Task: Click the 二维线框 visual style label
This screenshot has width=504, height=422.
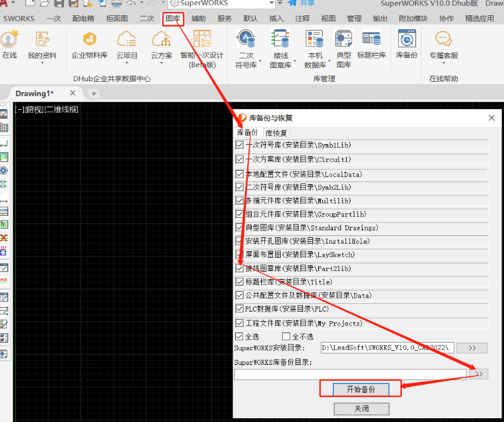Action: (61, 110)
